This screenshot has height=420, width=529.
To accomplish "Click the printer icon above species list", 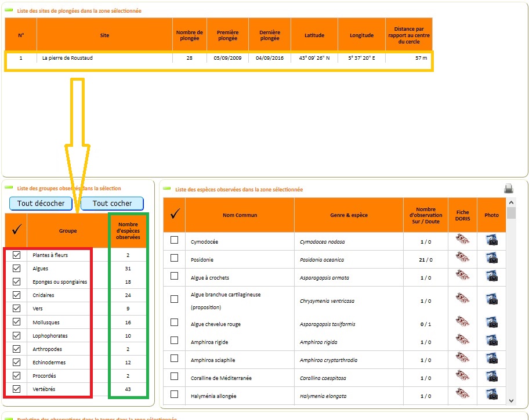I will pos(509,188).
